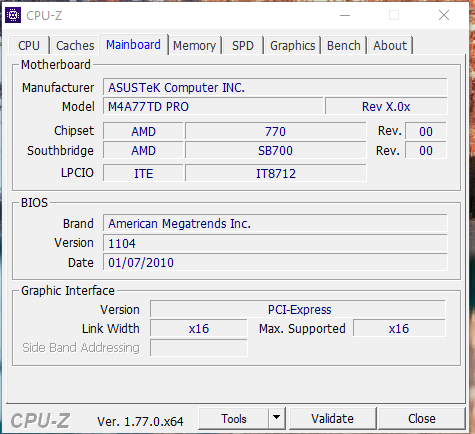Open the Memory tab
The height and width of the screenshot is (434, 475).
(195, 45)
